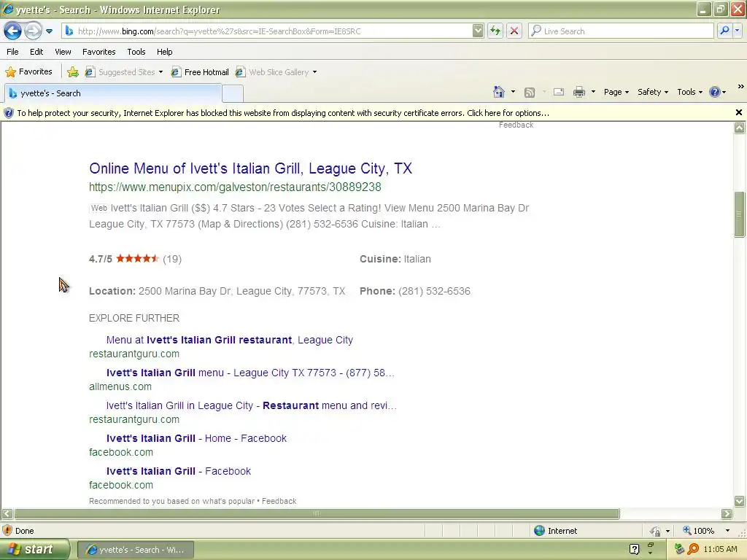
Task: Click the Help question mark icon
Action: coord(715,92)
